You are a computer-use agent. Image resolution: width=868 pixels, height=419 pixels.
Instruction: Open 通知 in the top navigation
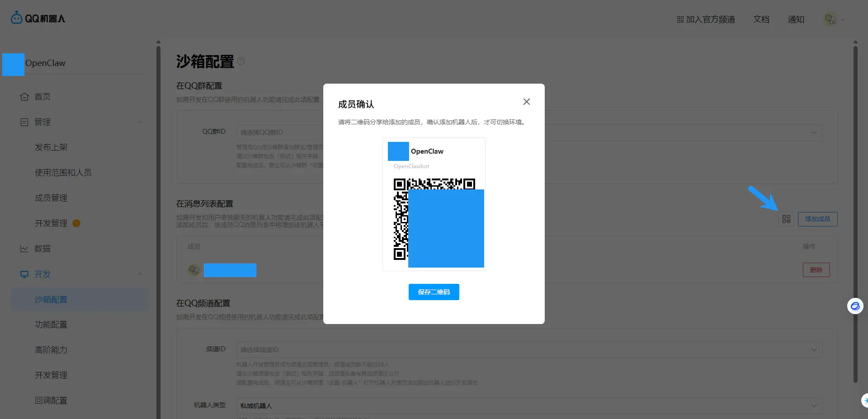point(796,19)
